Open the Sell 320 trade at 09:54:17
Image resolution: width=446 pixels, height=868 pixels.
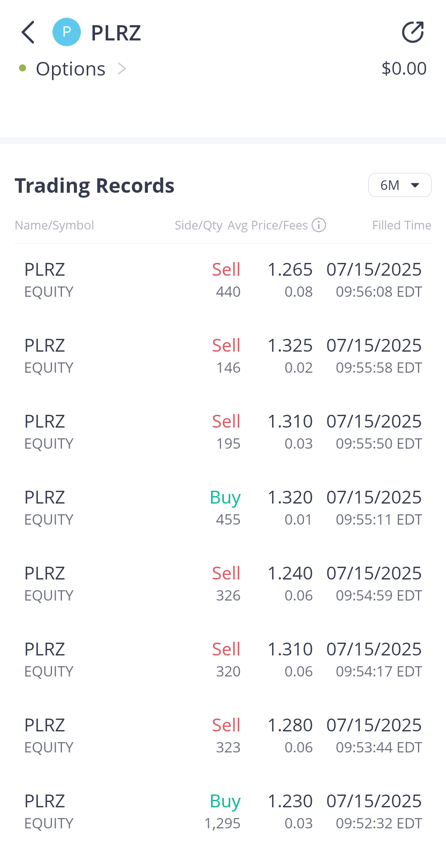(x=223, y=660)
